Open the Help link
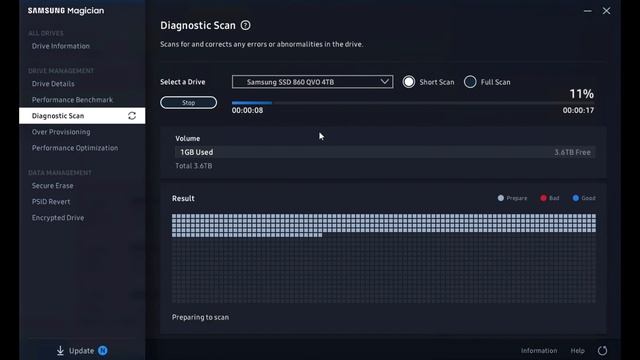The height and width of the screenshot is (360, 640). coord(578,351)
